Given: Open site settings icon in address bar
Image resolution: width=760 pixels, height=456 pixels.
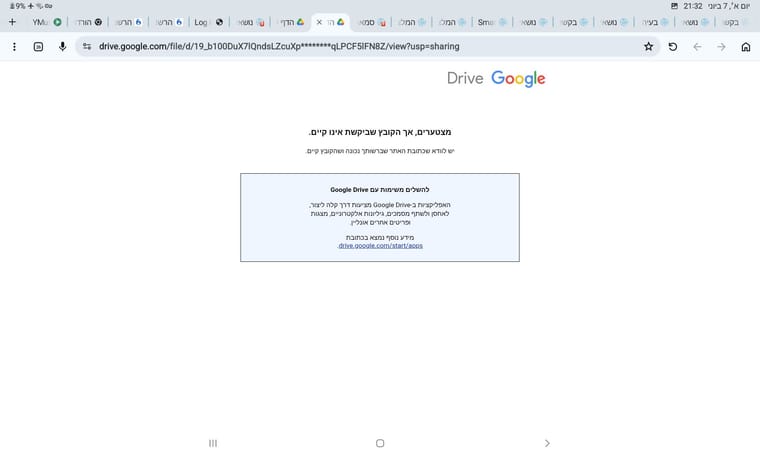Looking at the screenshot, I should click(x=87, y=47).
